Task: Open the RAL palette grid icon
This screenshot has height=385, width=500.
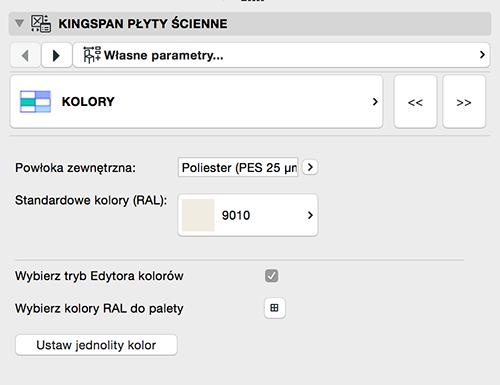Action: click(274, 308)
